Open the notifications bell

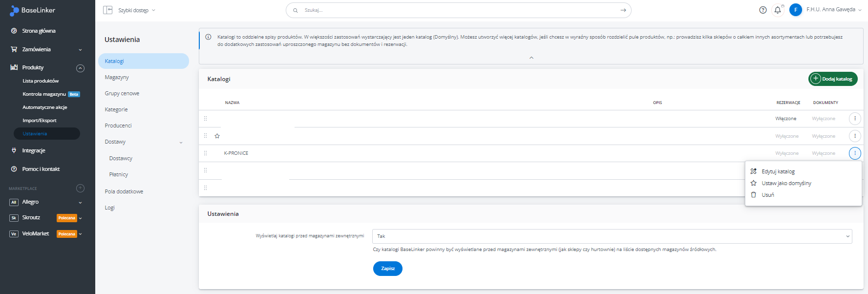pyautogui.click(x=778, y=10)
